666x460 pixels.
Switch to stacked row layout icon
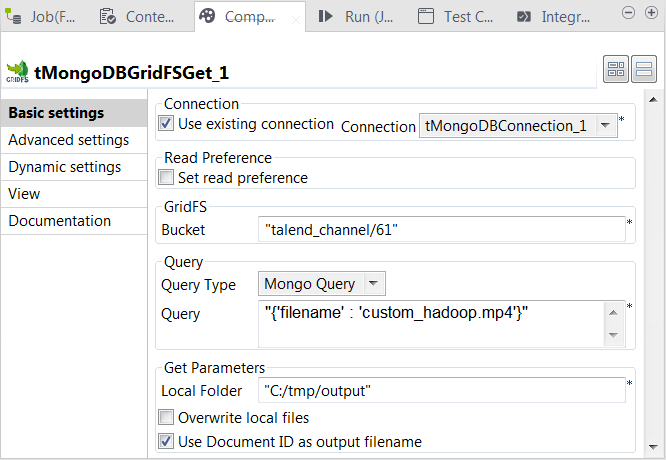click(x=644, y=70)
